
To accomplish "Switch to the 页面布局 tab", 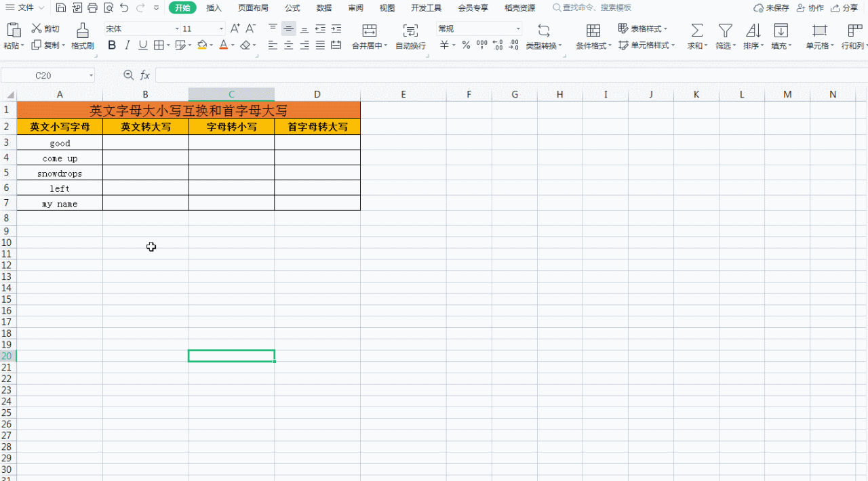I will point(253,8).
